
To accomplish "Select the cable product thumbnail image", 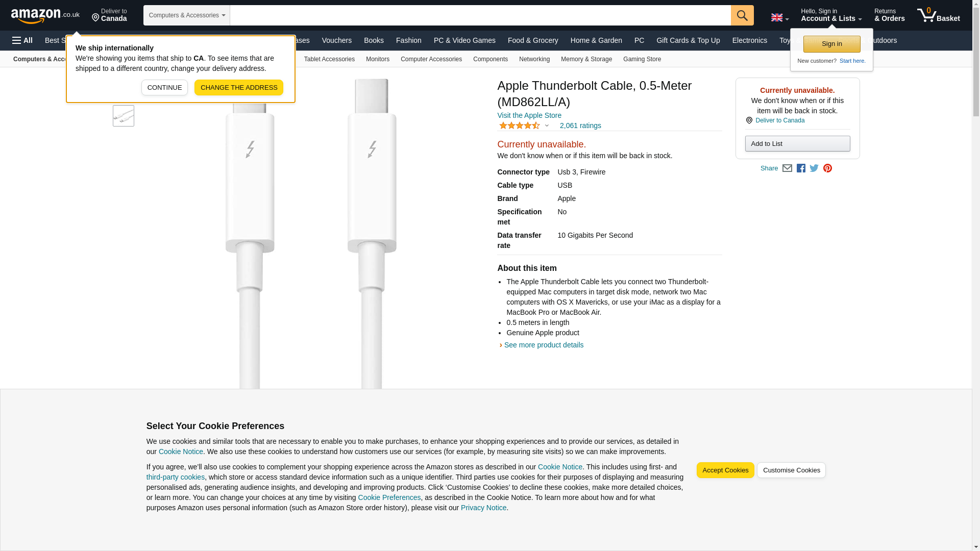I will (124, 116).
